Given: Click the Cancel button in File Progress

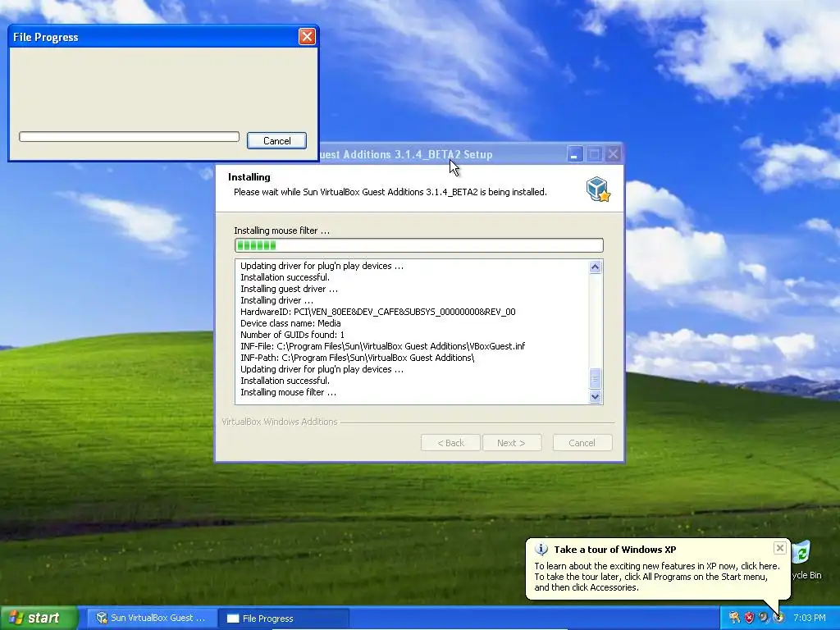Looking at the screenshot, I should (x=276, y=141).
